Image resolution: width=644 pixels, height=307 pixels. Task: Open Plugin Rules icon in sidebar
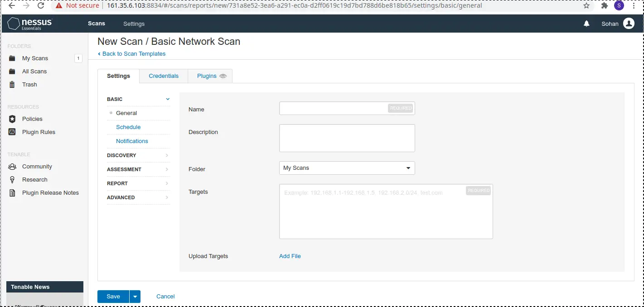tap(12, 132)
